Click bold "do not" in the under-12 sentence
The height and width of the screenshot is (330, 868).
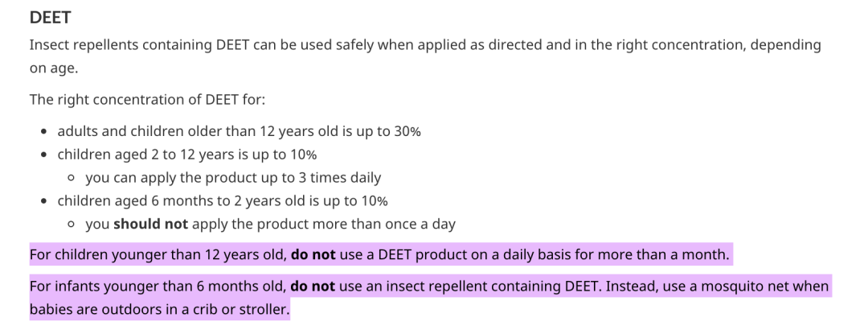313,255
